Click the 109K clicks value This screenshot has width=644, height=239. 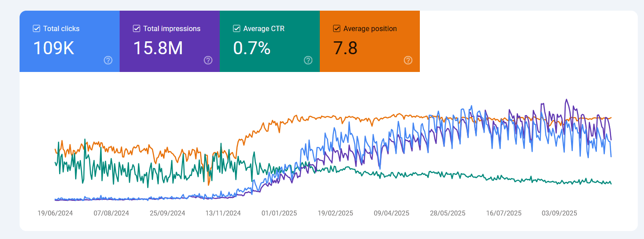tap(54, 48)
